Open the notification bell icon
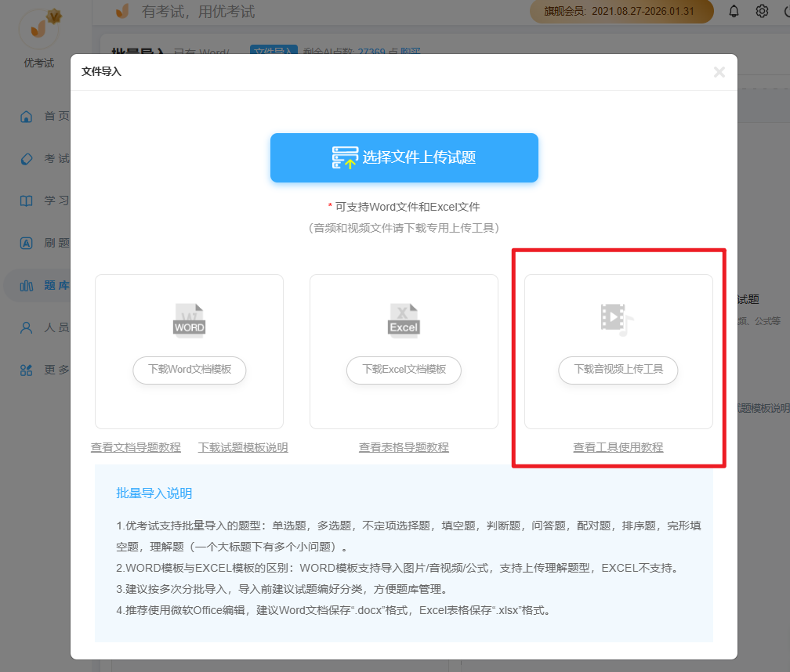The image size is (790, 672). 734,12
